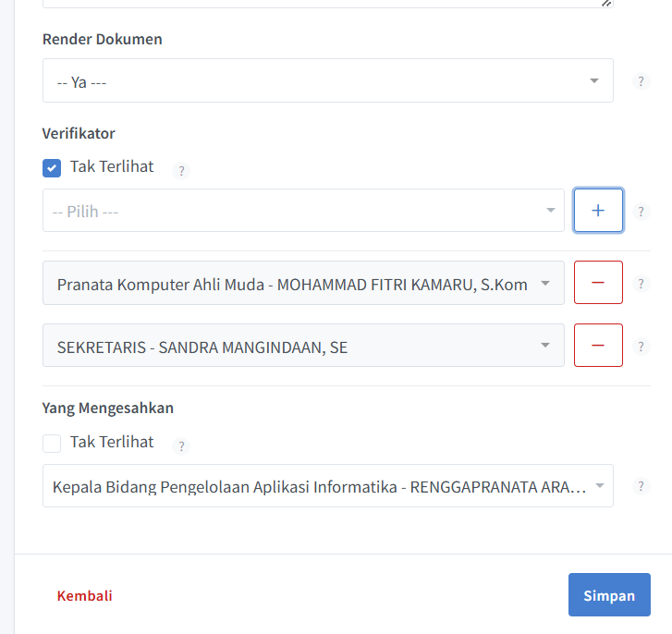Uncheck Tak Terlihat under Verifikator
The height and width of the screenshot is (634, 672).
pos(53,168)
